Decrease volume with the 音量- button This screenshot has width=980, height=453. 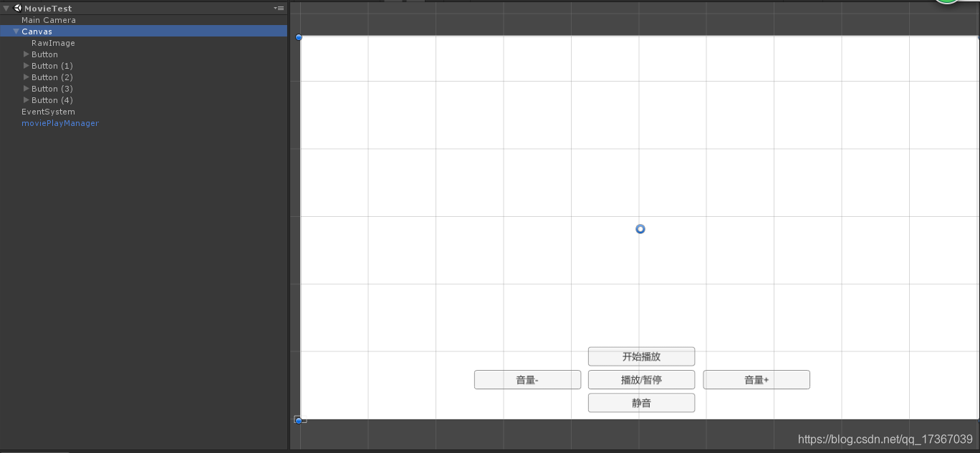[x=527, y=379]
